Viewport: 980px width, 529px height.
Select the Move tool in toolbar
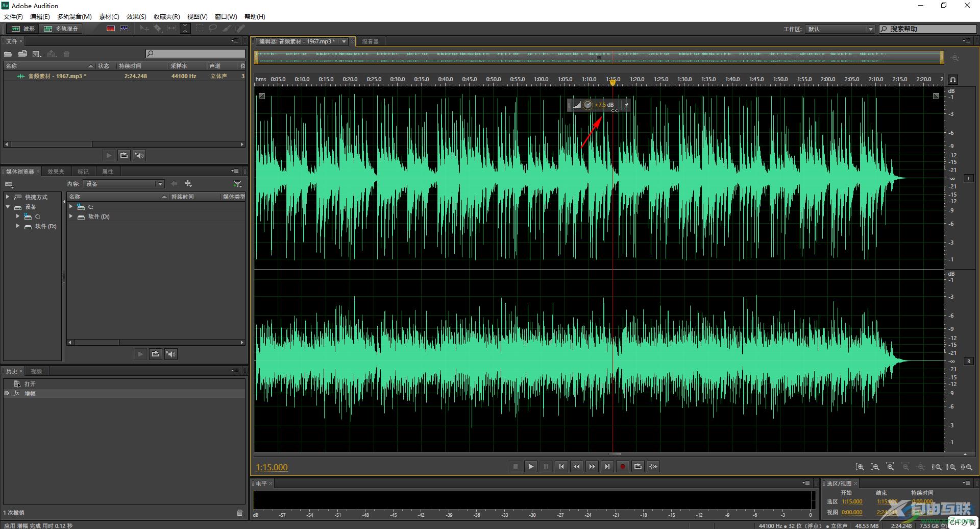point(144,29)
